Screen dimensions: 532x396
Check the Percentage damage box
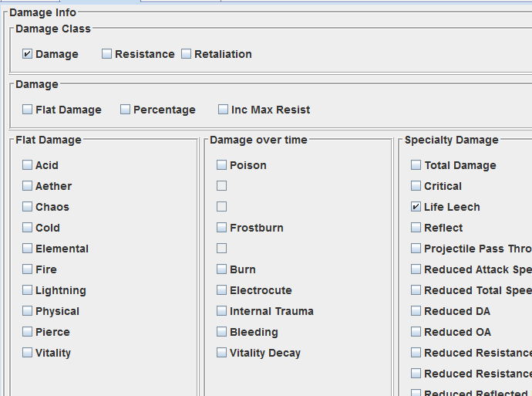[x=126, y=110]
